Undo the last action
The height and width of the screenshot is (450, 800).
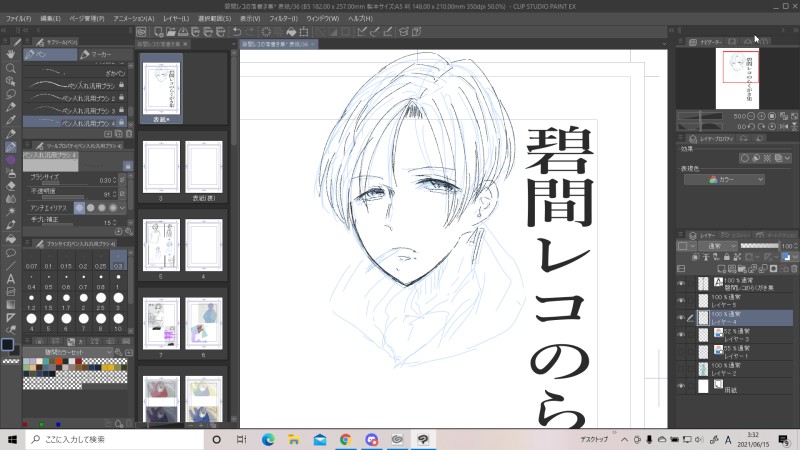tap(237, 32)
